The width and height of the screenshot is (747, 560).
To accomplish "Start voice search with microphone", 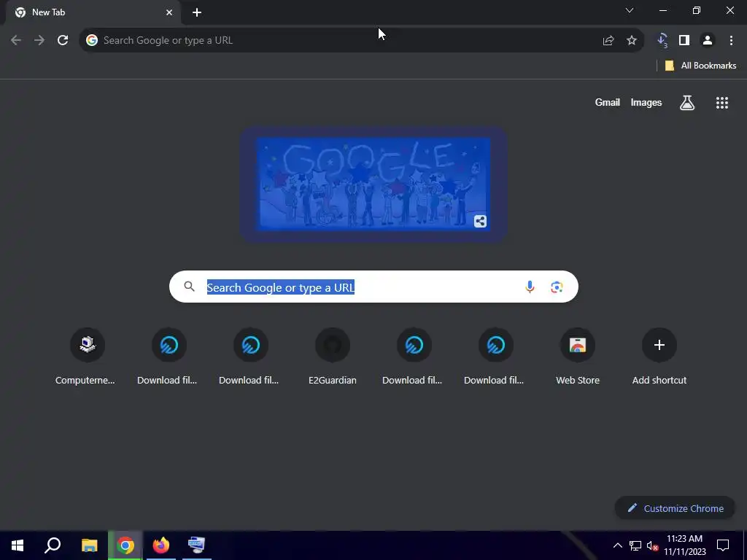I will 530,287.
